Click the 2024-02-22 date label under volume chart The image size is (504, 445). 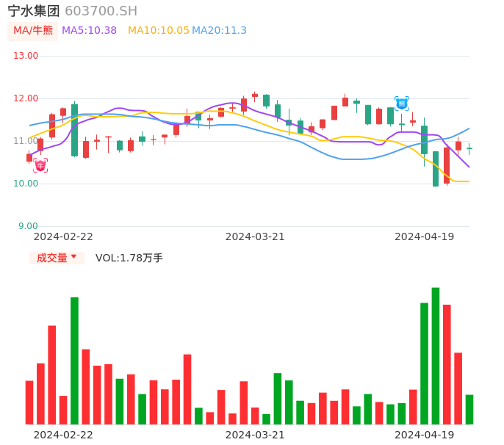coord(63,435)
